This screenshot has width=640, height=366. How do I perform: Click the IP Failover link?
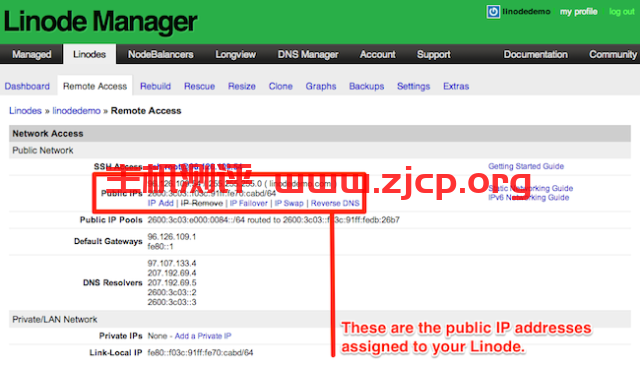pyautogui.click(x=249, y=203)
